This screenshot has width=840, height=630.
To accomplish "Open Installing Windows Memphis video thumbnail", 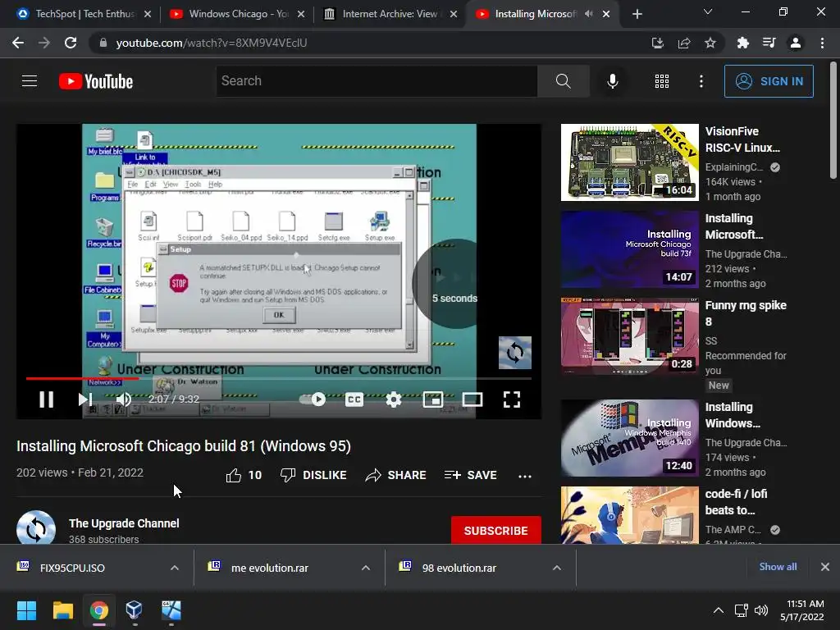I will (629, 438).
